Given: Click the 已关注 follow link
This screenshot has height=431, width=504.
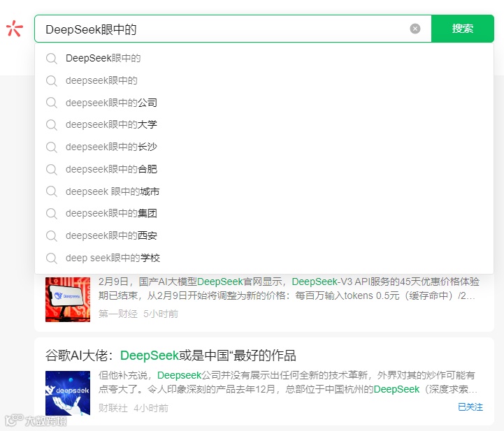Looking at the screenshot, I should pyautogui.click(x=470, y=407).
